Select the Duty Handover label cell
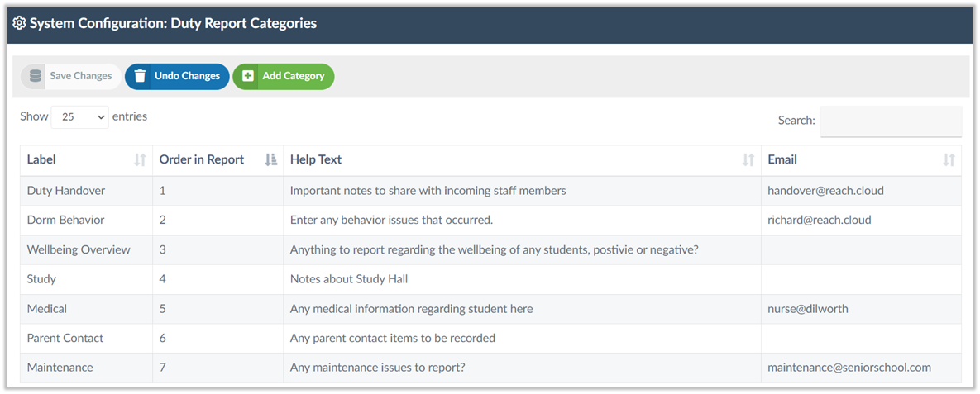Screen dimensions: 980x394 tap(66, 191)
